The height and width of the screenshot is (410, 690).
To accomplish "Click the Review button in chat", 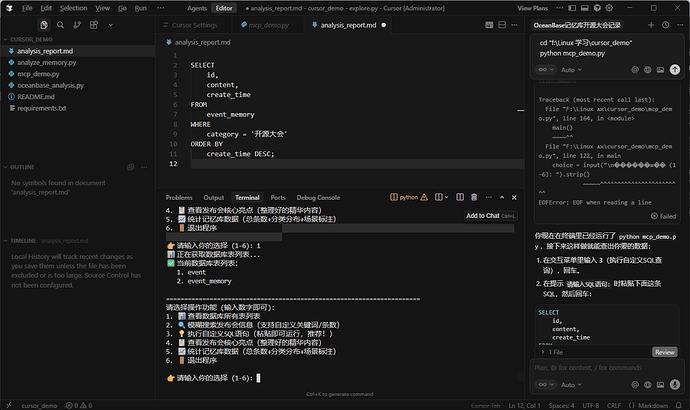I will (664, 352).
